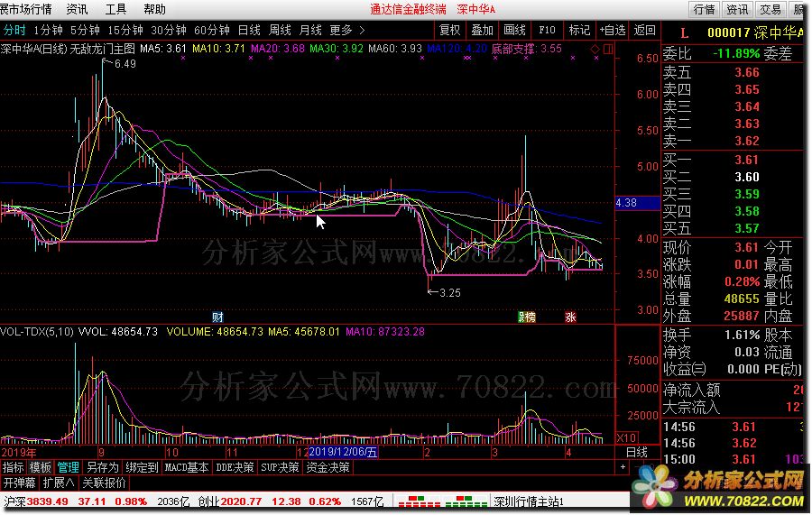Click the 关联报价 button
812x515 pixels.
104,483
